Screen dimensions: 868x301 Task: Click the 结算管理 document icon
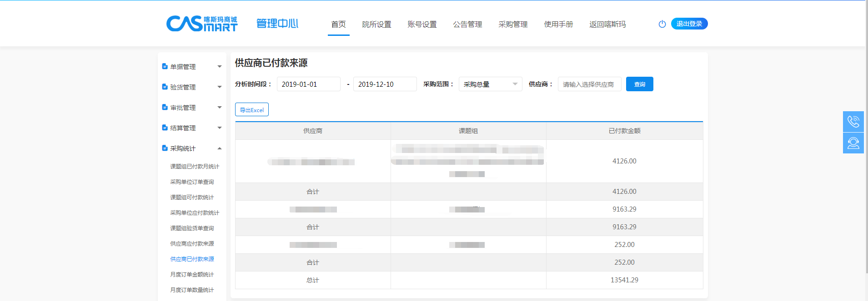[x=165, y=128]
